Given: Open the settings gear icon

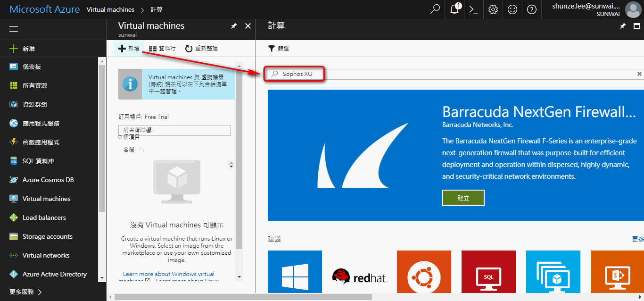Looking at the screenshot, I should [493, 9].
